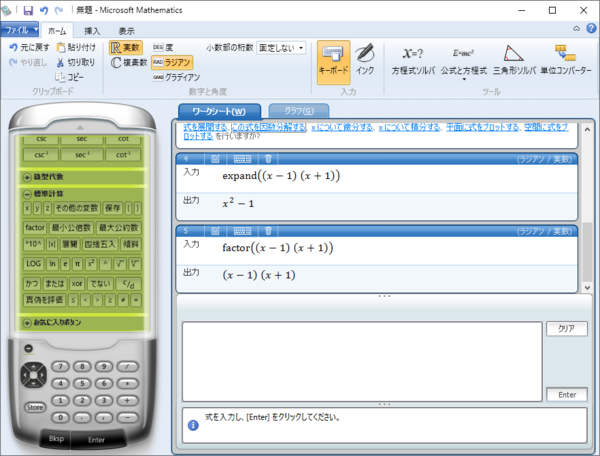Open the Help question mark icon

point(591,28)
